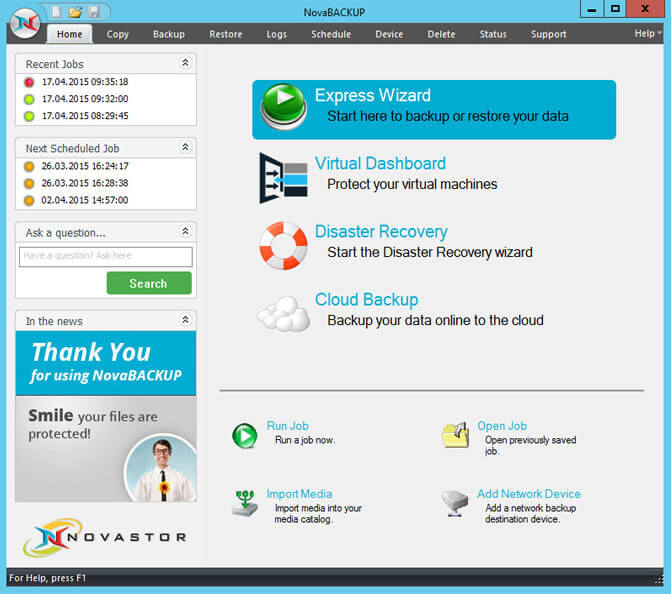Screen dimensions: 671x594
Task: Click the Import Media icon
Action: 245,502
